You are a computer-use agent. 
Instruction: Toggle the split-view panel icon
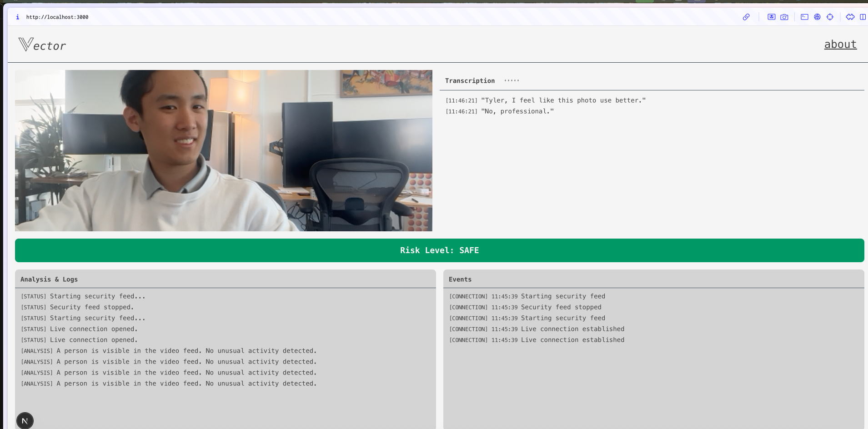pyautogui.click(x=863, y=17)
